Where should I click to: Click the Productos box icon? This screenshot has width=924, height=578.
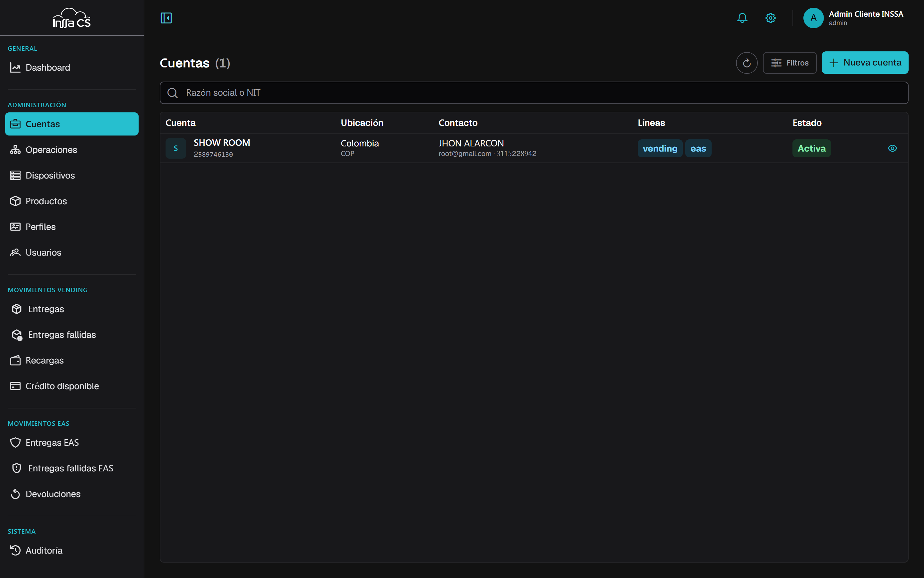[x=15, y=201]
